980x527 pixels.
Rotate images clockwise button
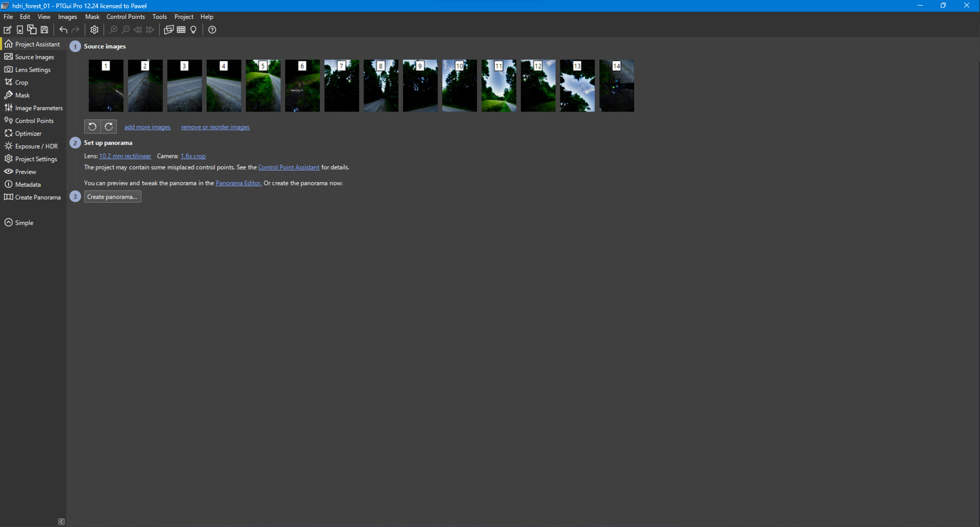pos(109,127)
